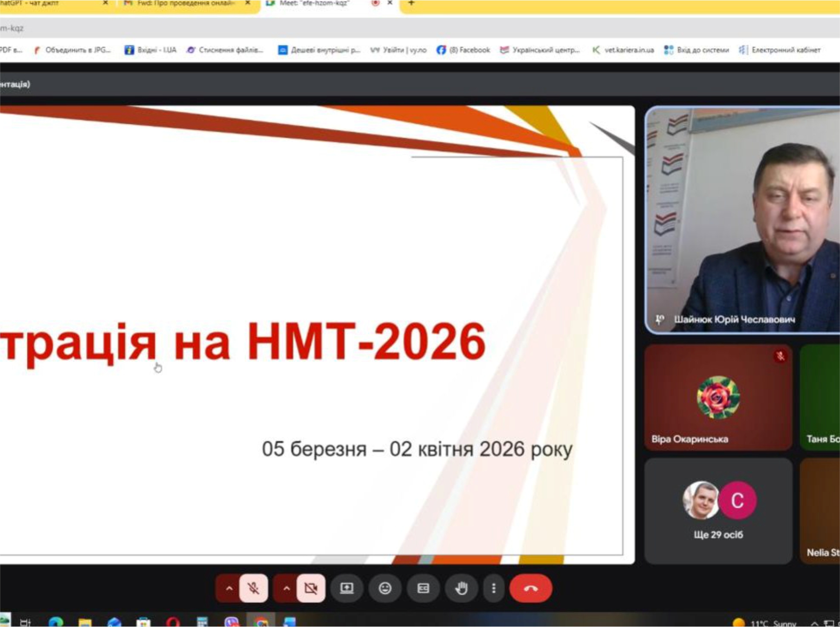Expand audio settings arrow beside microphone
The width and height of the screenshot is (840, 627).
tap(229, 589)
